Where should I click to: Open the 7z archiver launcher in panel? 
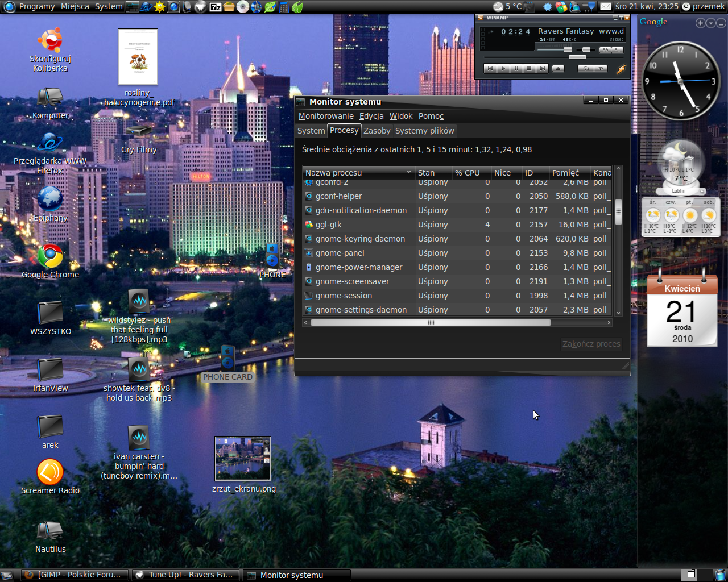coord(216,7)
